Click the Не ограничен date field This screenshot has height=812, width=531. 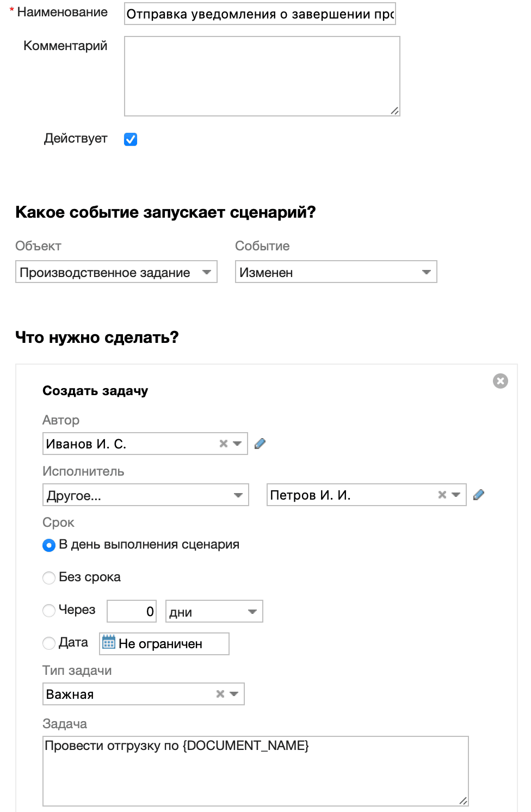(x=169, y=644)
